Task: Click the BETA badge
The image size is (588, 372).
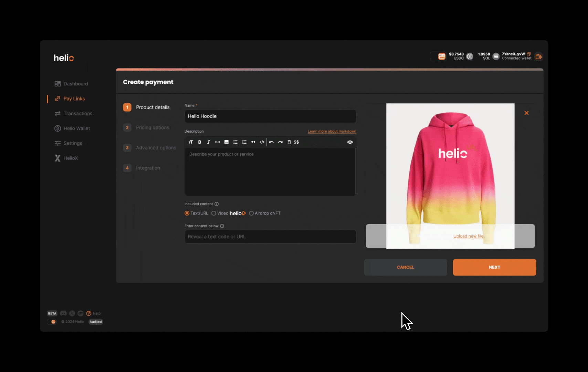Action: (52, 313)
